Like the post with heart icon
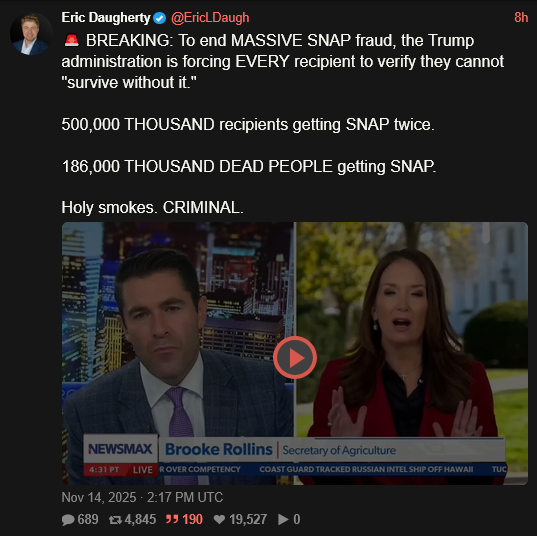Viewport: 537px width, 536px height. pyautogui.click(x=219, y=520)
